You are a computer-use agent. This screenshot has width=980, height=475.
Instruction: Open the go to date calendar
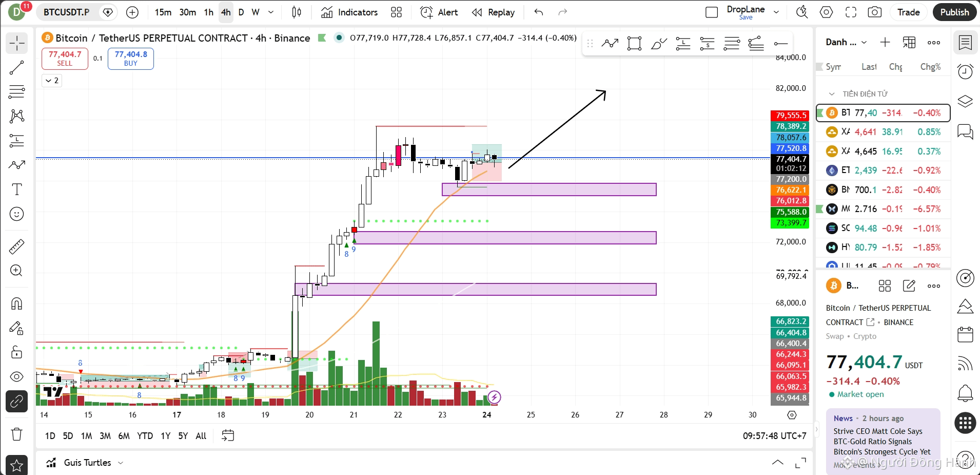(x=228, y=436)
